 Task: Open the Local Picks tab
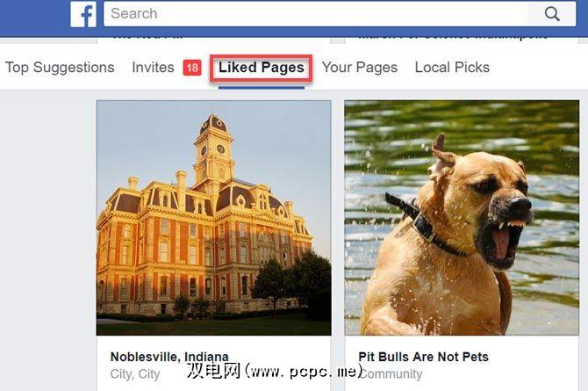[452, 68]
